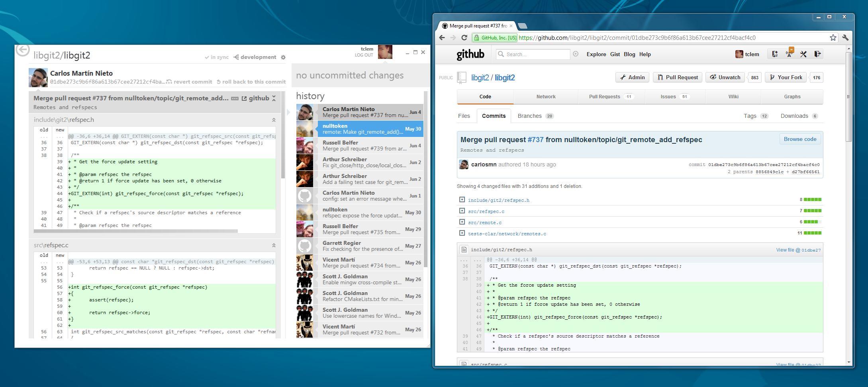Click the create new repository icon
868x387 pixels.
point(775,54)
